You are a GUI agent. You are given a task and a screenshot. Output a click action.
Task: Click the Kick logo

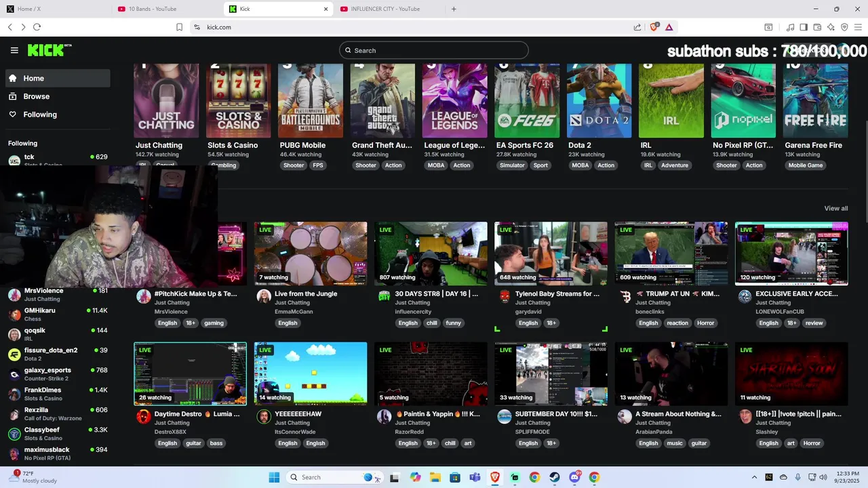click(x=50, y=50)
